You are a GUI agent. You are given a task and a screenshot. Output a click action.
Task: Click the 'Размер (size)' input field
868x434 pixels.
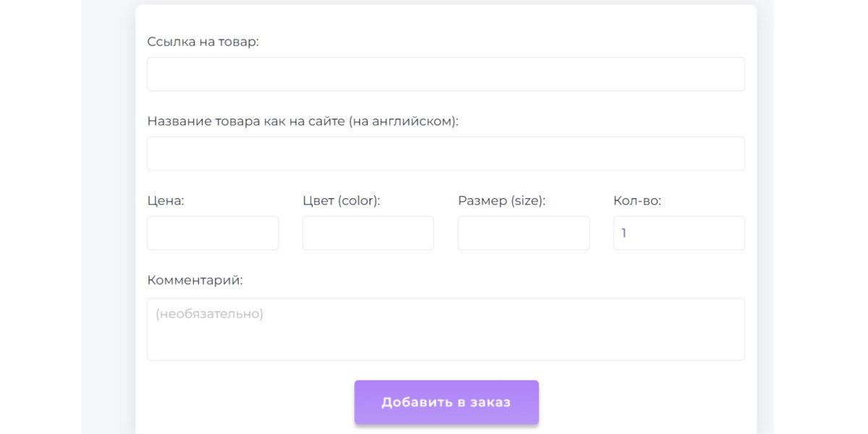(x=523, y=234)
